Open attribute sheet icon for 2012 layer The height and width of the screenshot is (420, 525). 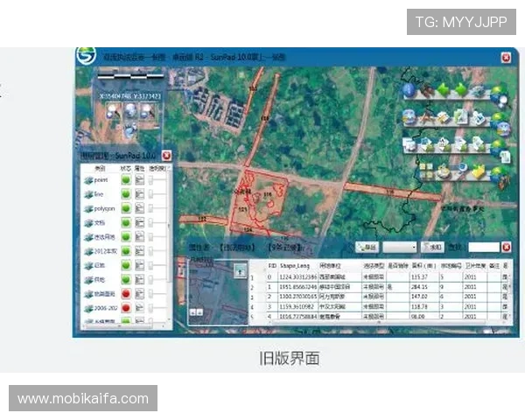tap(140, 251)
